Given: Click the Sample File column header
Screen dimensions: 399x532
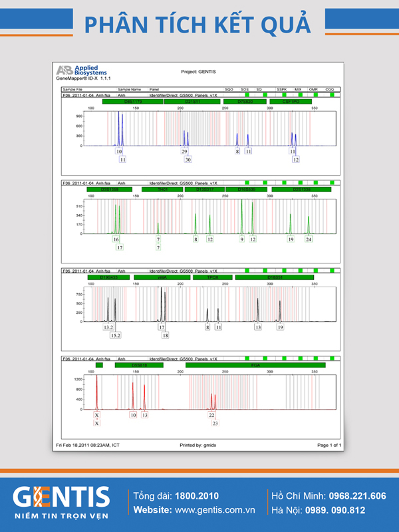Looking at the screenshot, I should tap(72, 88).
